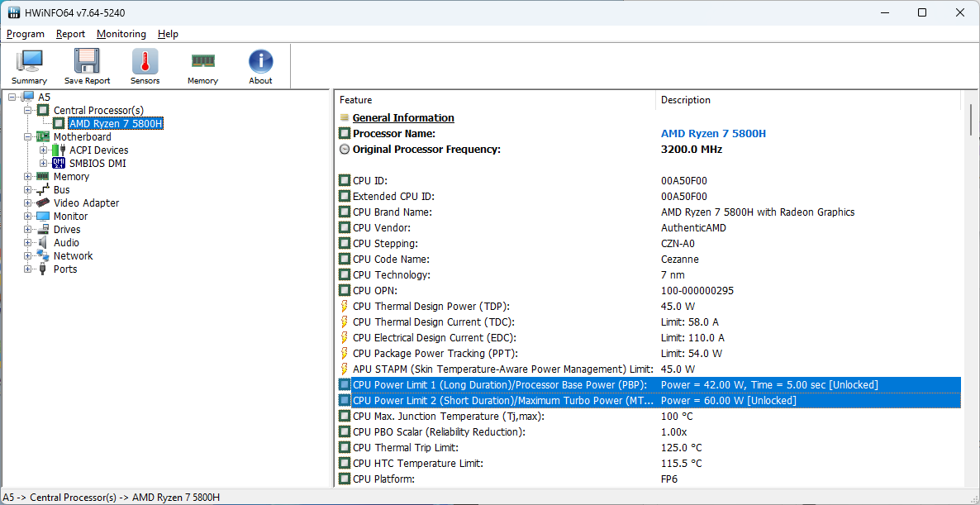Viewport: 980px width, 505px height.
Task: Click the lightning icon beside CPU Thermal Design Power
Action: [344, 307]
